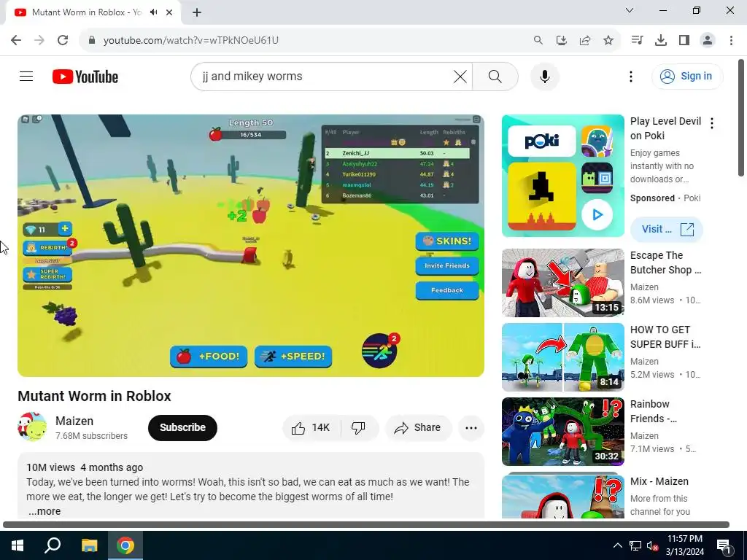This screenshot has width=747, height=560.
Task: Expand the tab search dropdown
Action: click(x=630, y=10)
